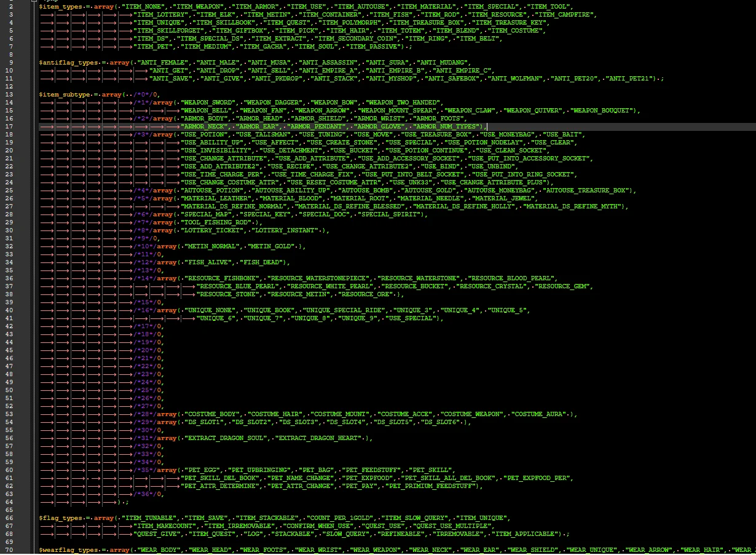Click the "FISH_DEAD" string

click(x=262, y=262)
